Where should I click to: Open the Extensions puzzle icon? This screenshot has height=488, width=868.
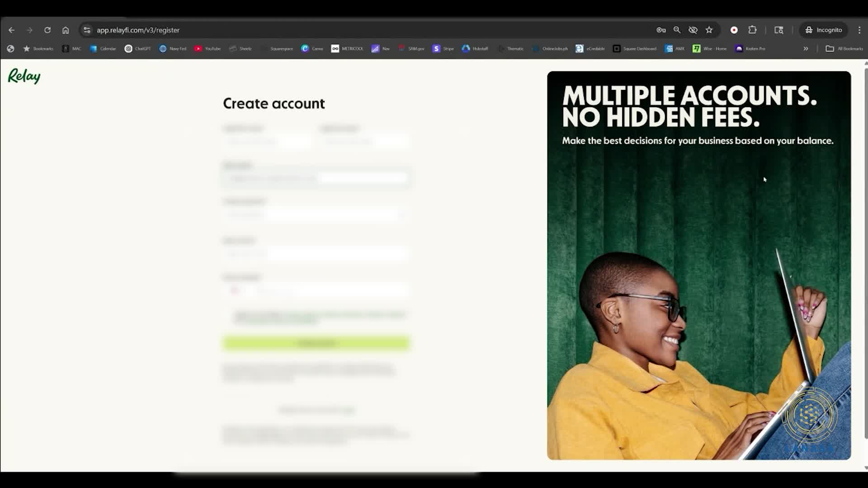tap(752, 30)
